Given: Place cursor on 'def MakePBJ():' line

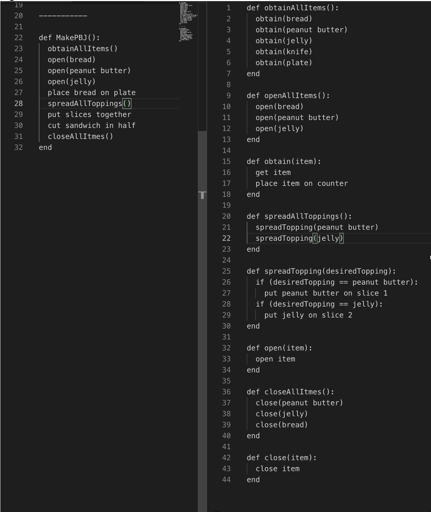Looking at the screenshot, I should tap(69, 38).
